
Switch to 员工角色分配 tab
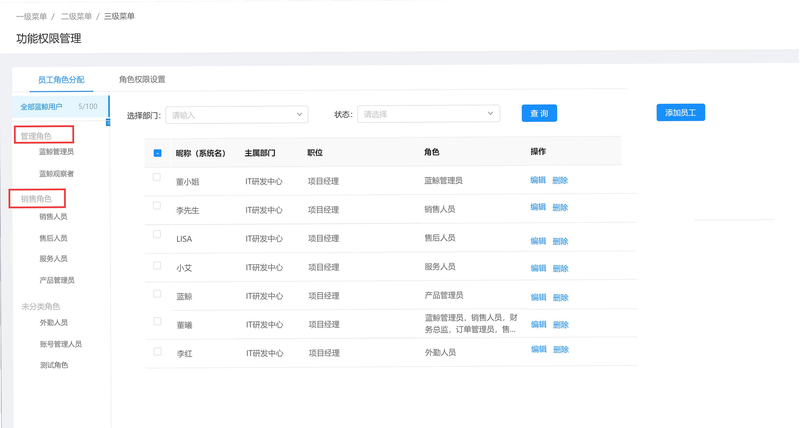(61, 80)
